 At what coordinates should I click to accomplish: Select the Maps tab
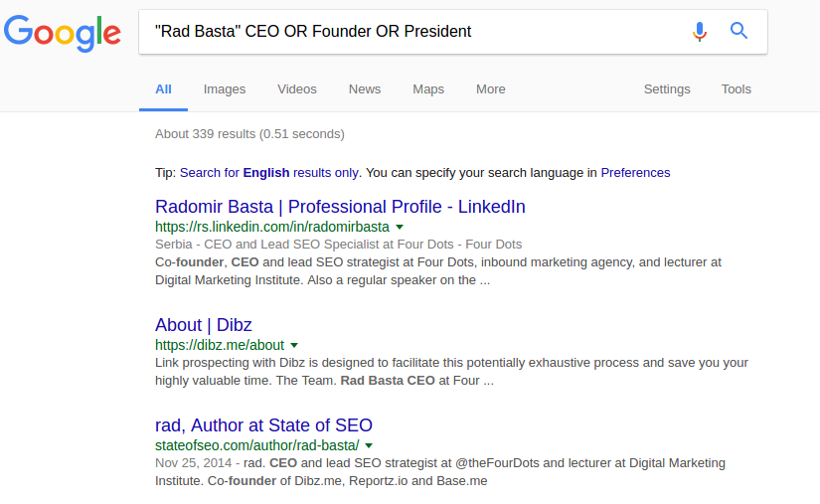click(x=428, y=89)
